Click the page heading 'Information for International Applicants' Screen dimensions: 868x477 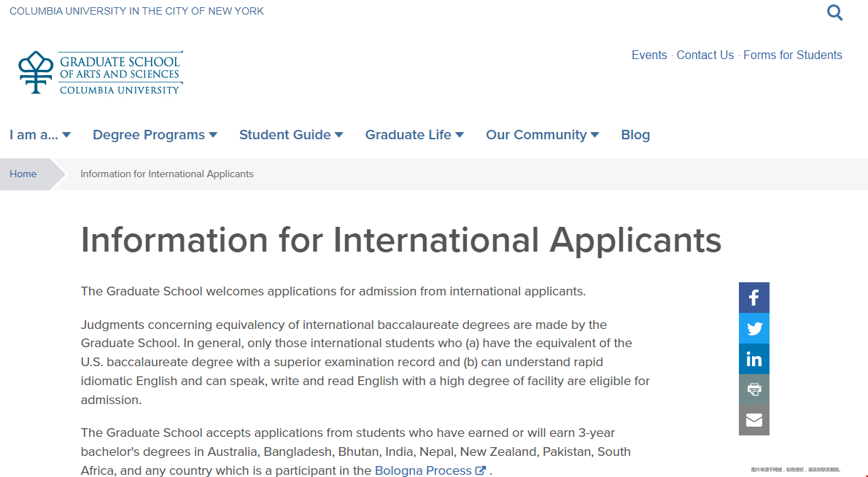(401, 240)
